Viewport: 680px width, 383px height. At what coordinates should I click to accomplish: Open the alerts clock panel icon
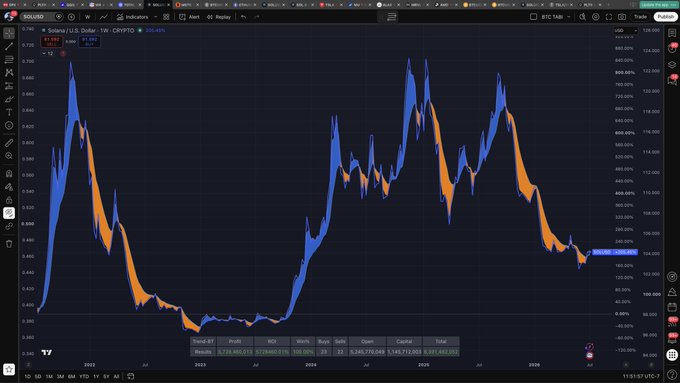[672, 49]
